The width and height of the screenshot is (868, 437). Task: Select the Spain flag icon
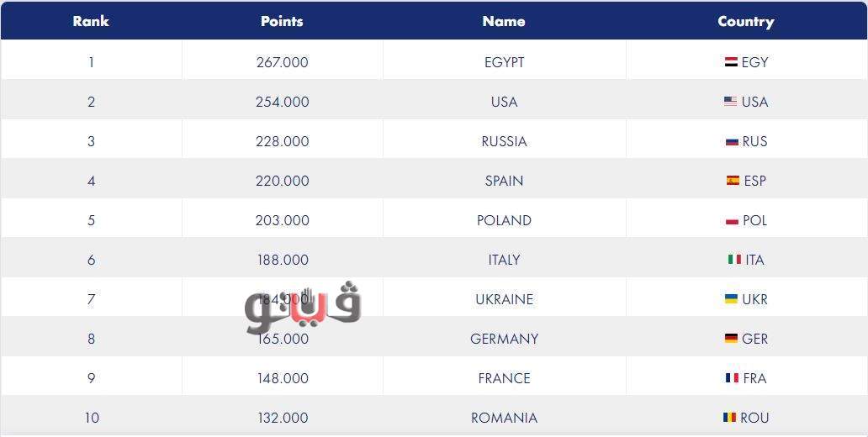pyautogui.click(x=733, y=181)
